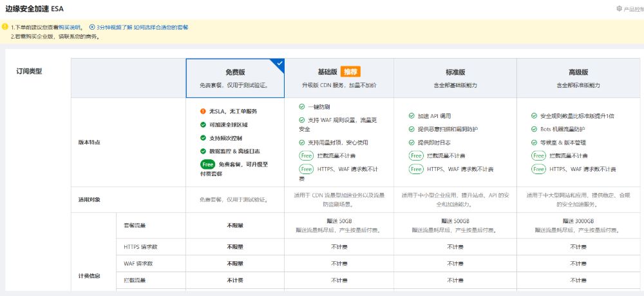Click the orange 推荐 badge on 基础版
The image size is (644, 296).
[350, 72]
